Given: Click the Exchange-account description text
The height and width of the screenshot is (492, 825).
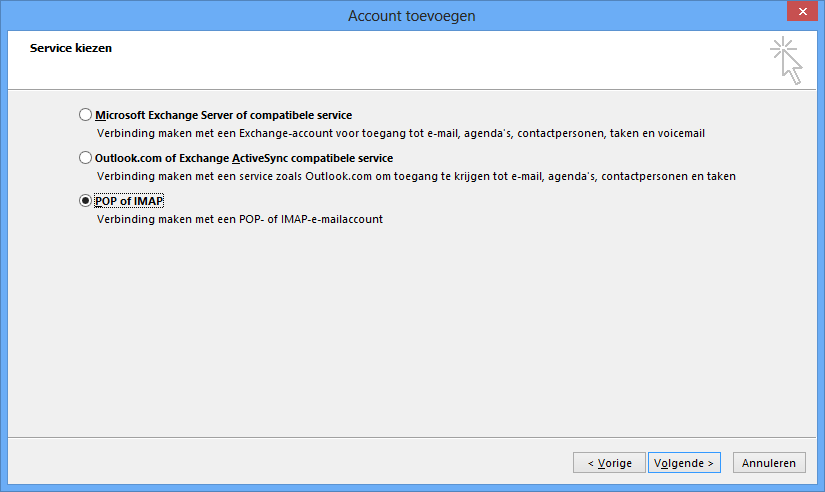Looking at the screenshot, I should tap(401, 134).
